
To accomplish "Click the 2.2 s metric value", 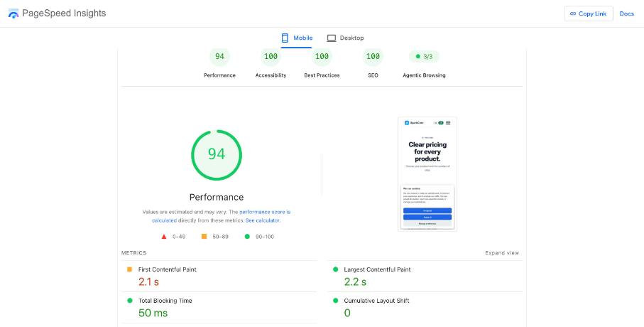I will click(x=355, y=282).
